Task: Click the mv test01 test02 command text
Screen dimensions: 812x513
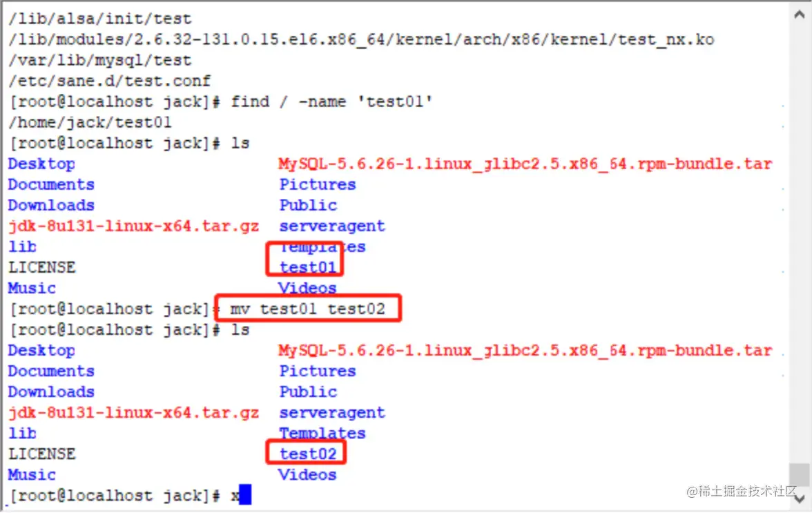Action: click(x=308, y=309)
